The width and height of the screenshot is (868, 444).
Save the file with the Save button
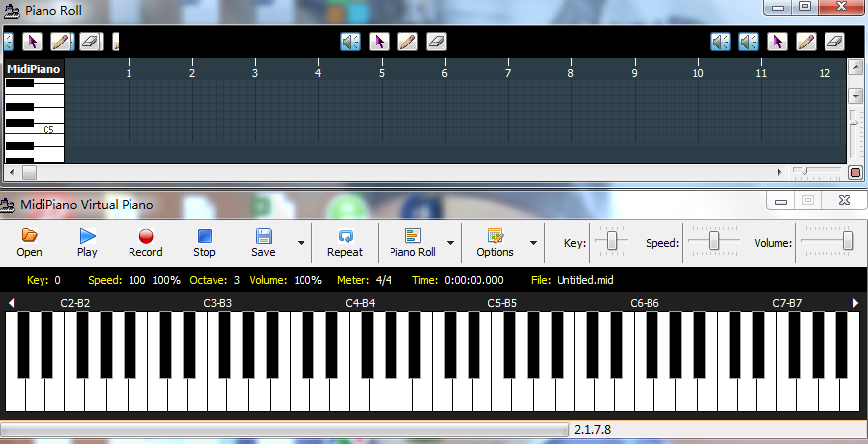[x=263, y=243]
